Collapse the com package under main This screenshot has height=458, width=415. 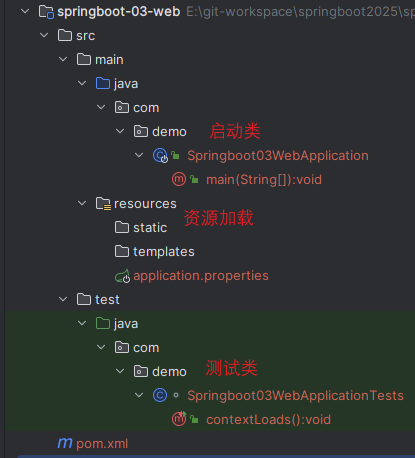coord(101,107)
